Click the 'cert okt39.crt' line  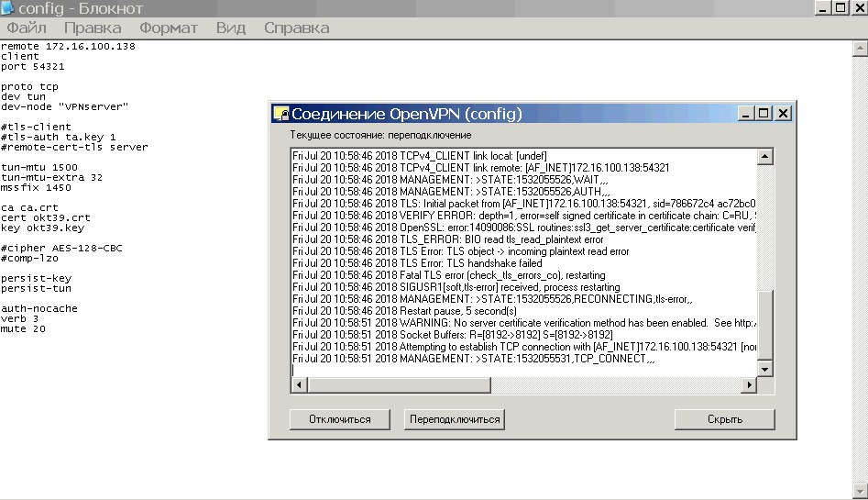coord(46,217)
